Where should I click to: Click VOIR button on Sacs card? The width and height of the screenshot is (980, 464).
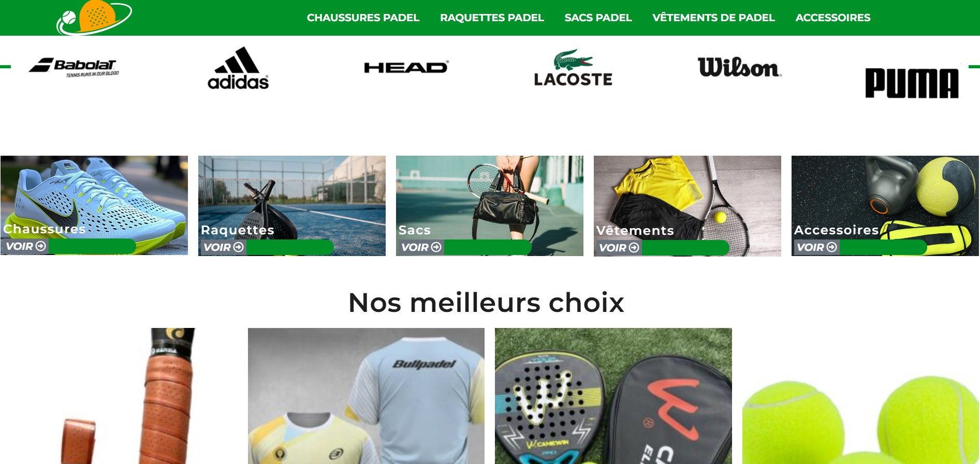[x=421, y=247]
